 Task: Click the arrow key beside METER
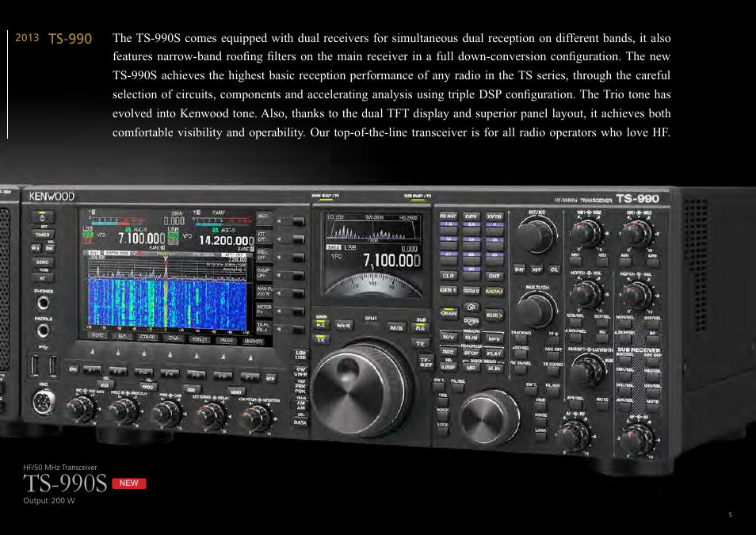[299, 311]
